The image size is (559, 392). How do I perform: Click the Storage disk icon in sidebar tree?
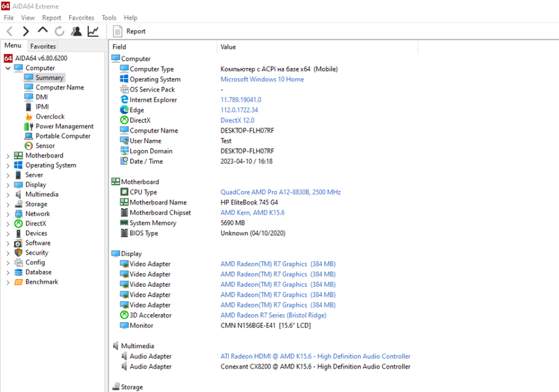pos(18,204)
